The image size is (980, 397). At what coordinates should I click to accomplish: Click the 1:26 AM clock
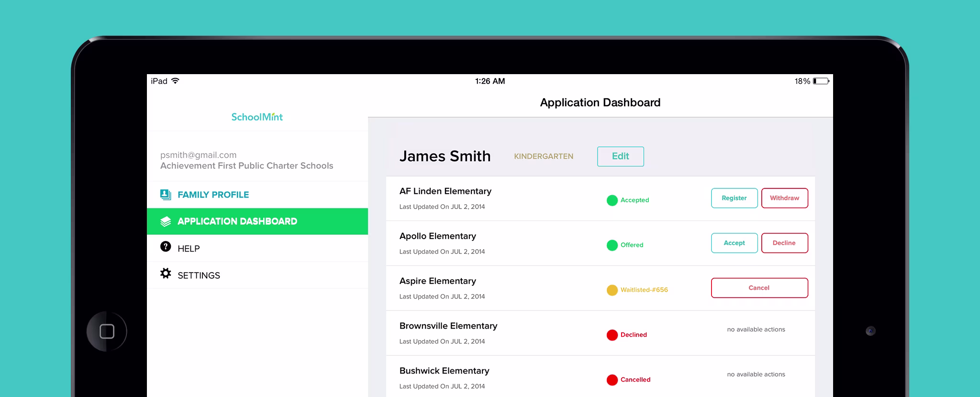(x=490, y=81)
